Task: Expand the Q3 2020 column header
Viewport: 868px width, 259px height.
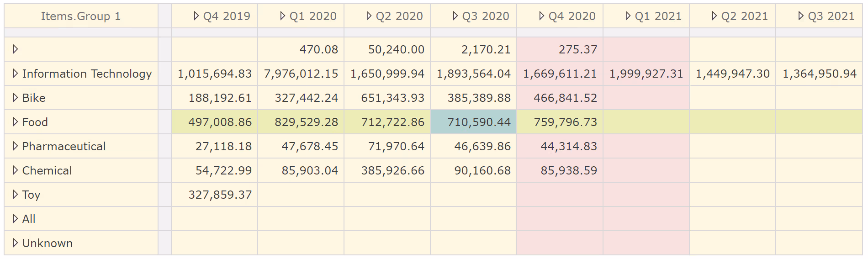Action: (455, 16)
